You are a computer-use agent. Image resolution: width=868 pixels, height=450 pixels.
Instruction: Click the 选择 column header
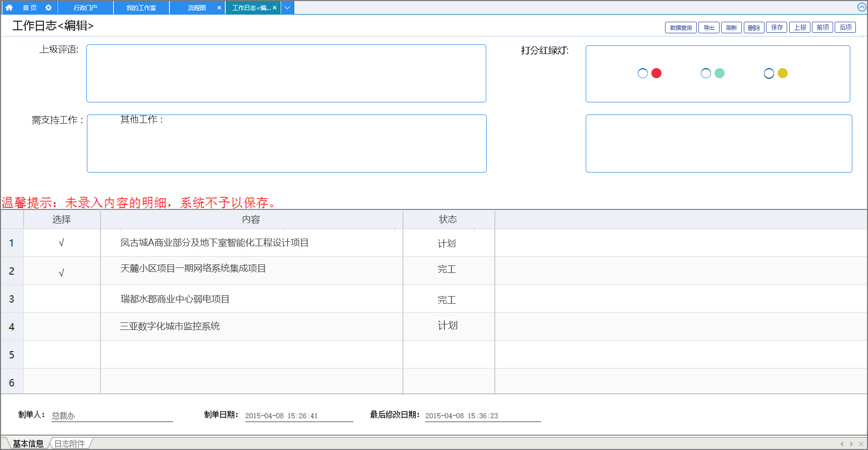(x=62, y=219)
